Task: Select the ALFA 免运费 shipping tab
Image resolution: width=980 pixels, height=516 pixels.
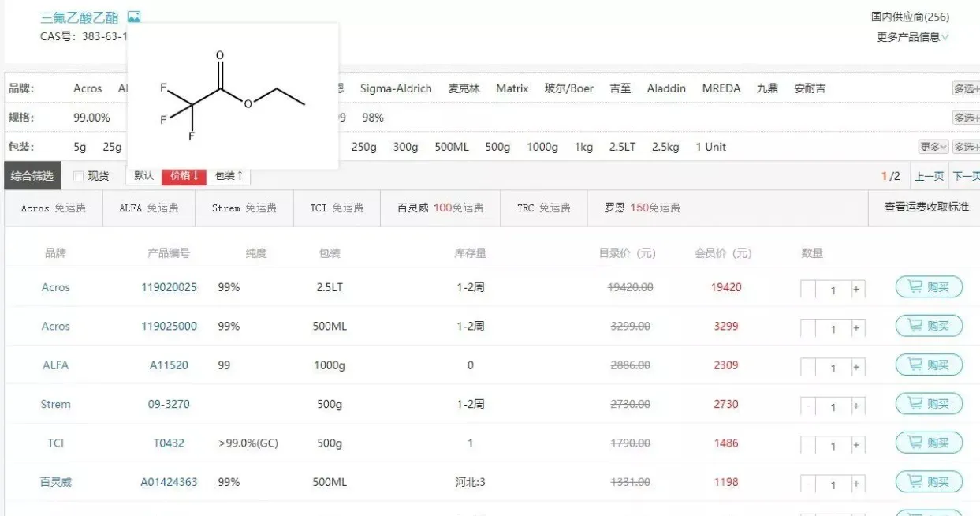Action: [149, 208]
